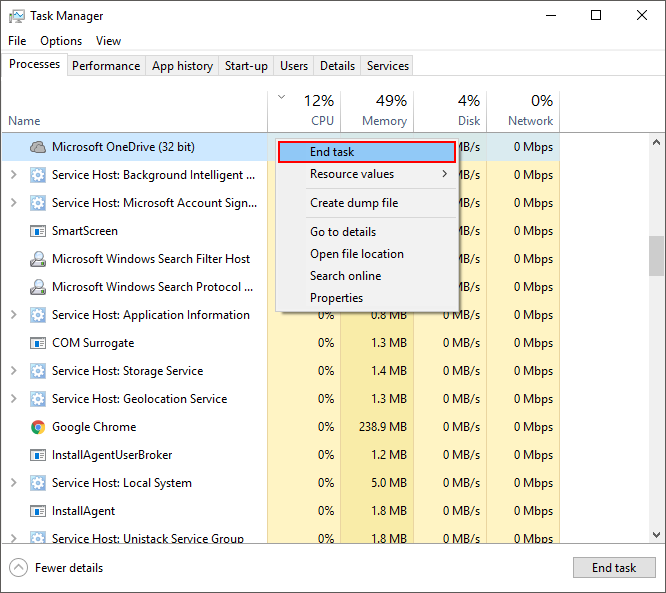Open the Start-up tab
The width and height of the screenshot is (666, 593).
tap(246, 66)
